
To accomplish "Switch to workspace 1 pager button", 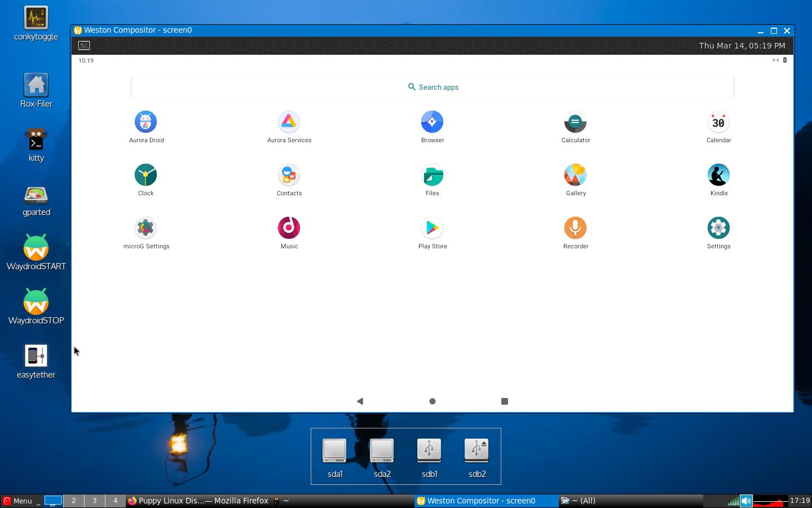I will [53, 501].
